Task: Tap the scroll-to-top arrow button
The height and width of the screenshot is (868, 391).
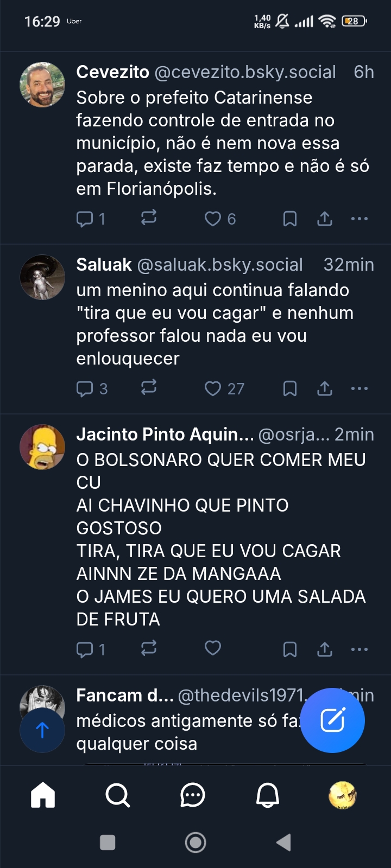Action: [42, 730]
